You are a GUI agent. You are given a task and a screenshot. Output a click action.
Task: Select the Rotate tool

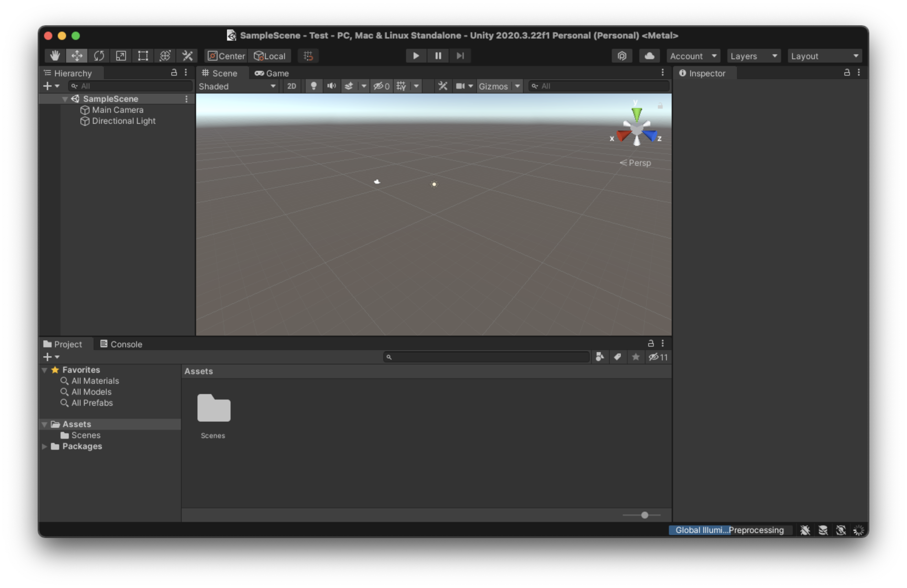[x=99, y=56]
